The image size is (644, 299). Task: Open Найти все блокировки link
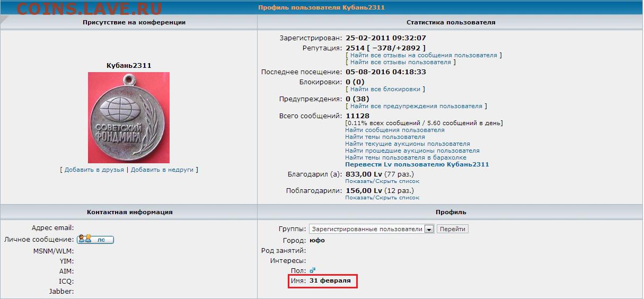(385, 89)
